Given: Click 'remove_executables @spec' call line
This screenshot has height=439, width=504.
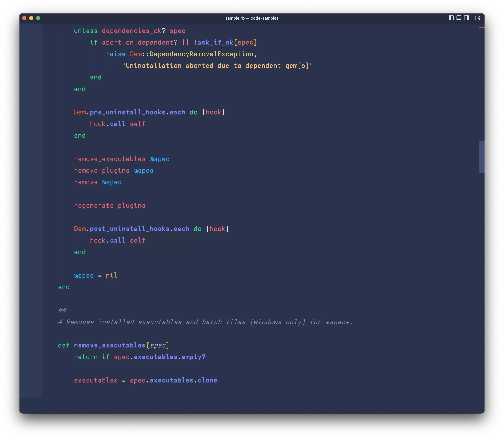Looking at the screenshot, I should (x=122, y=159).
